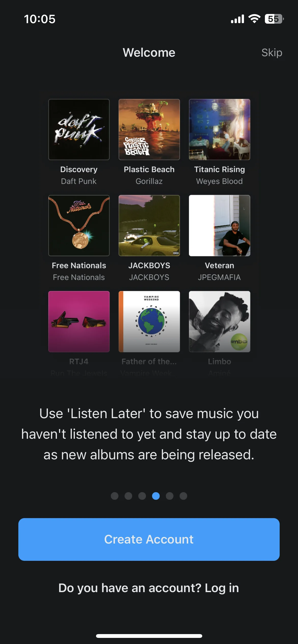Open the Daft Punk Discovery album cover

pyautogui.click(x=79, y=129)
